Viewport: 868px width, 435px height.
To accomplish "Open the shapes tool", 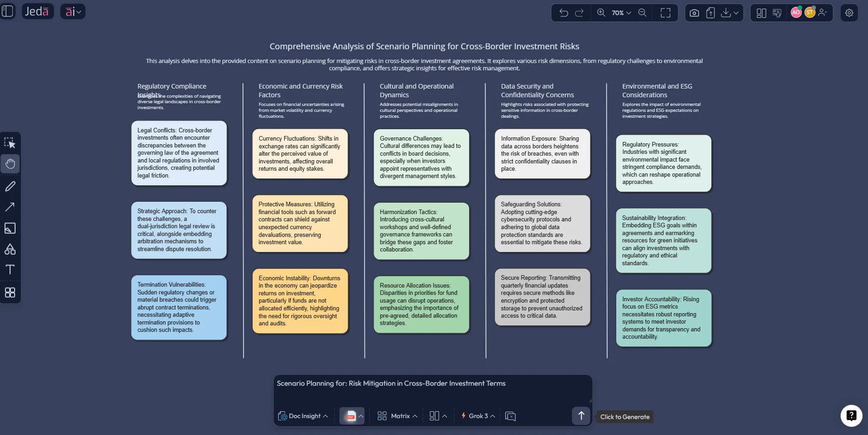I will pos(10,249).
